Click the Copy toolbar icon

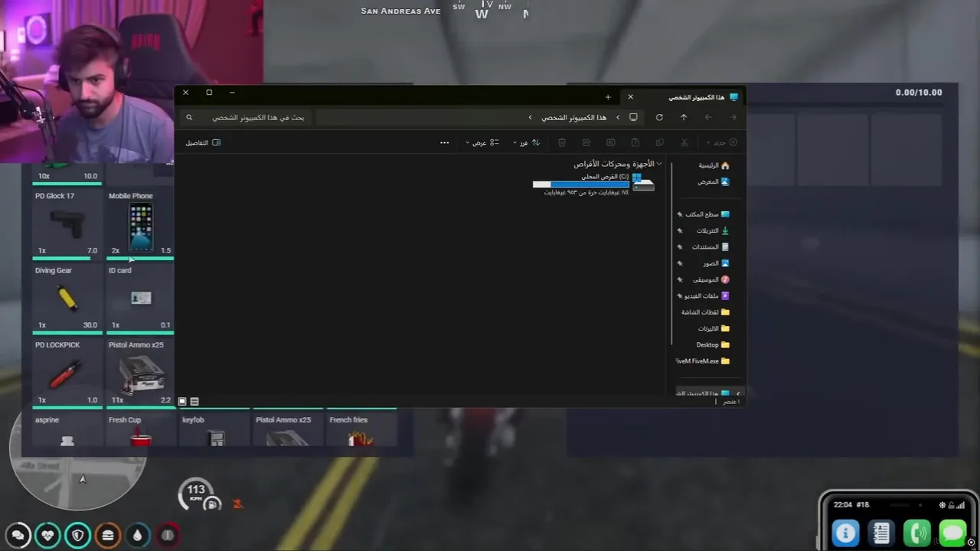coord(660,142)
